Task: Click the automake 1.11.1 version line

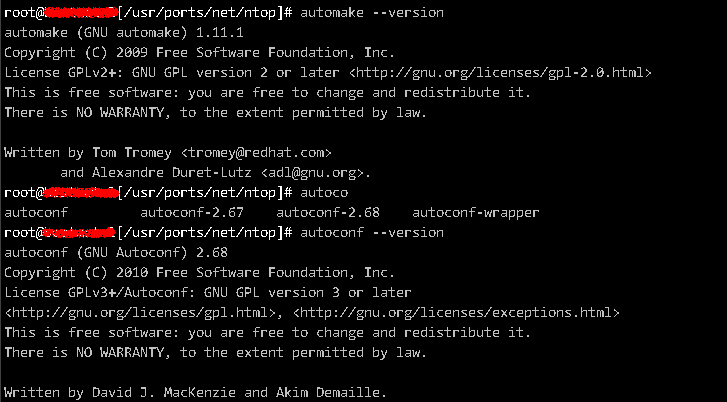Action: click(x=124, y=33)
